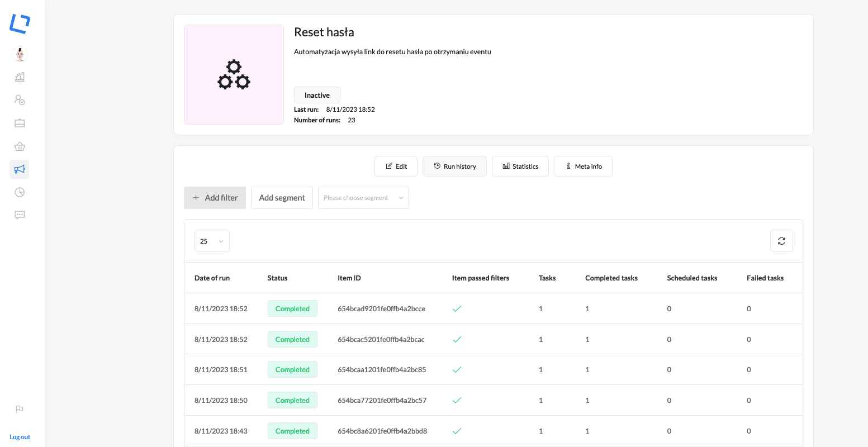The height and width of the screenshot is (447, 868).
Task: Open the Meta info tab
Action: pos(583,167)
